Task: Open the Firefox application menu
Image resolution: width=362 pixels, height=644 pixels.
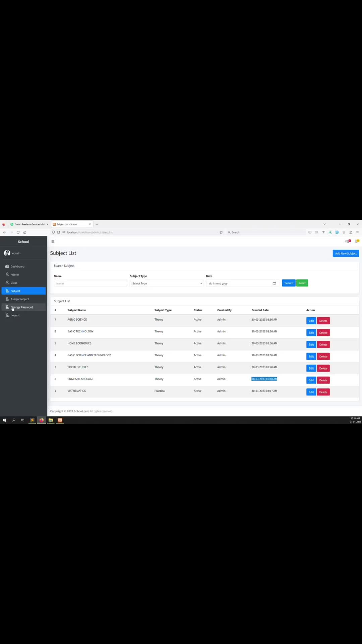Action: pos(357,232)
